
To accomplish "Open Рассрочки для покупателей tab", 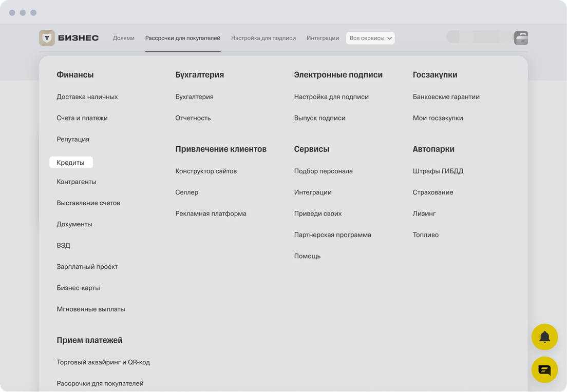I will 183,38.
